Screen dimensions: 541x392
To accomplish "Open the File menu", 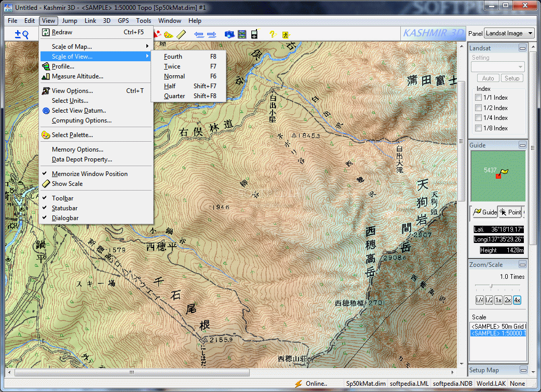I will point(12,21).
